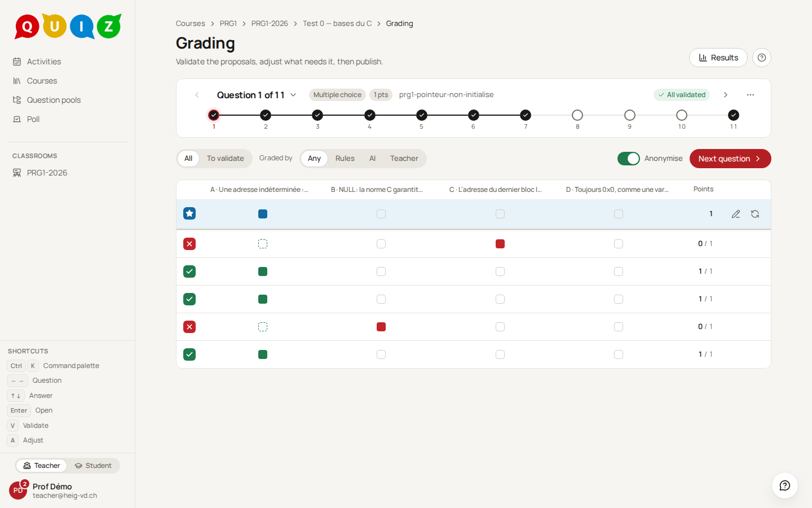Click the prg1-pointeur-non-initialise label
The height and width of the screenshot is (508, 812).
(x=447, y=95)
